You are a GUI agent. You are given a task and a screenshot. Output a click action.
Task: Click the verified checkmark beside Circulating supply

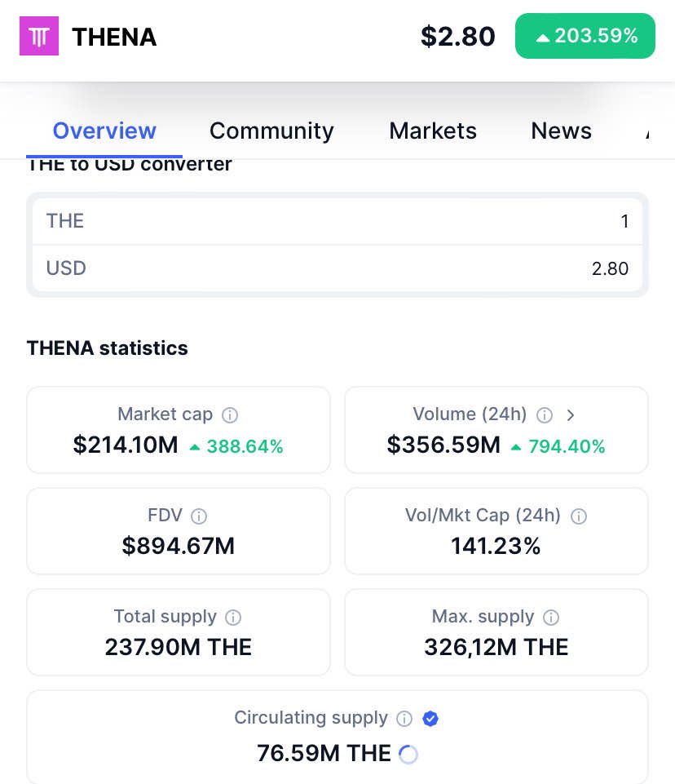pos(430,719)
